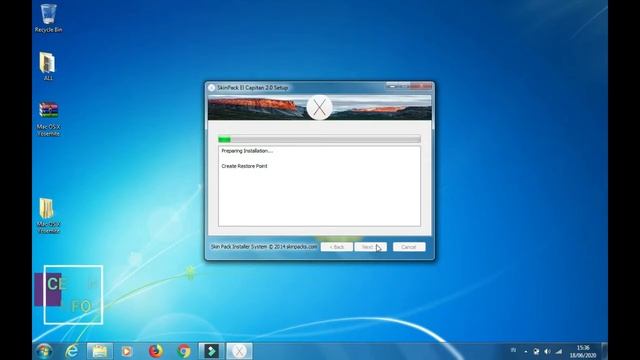This screenshot has width=640, height=360.
Task: Open Windows Explorer from the taskbar
Action: click(100, 351)
